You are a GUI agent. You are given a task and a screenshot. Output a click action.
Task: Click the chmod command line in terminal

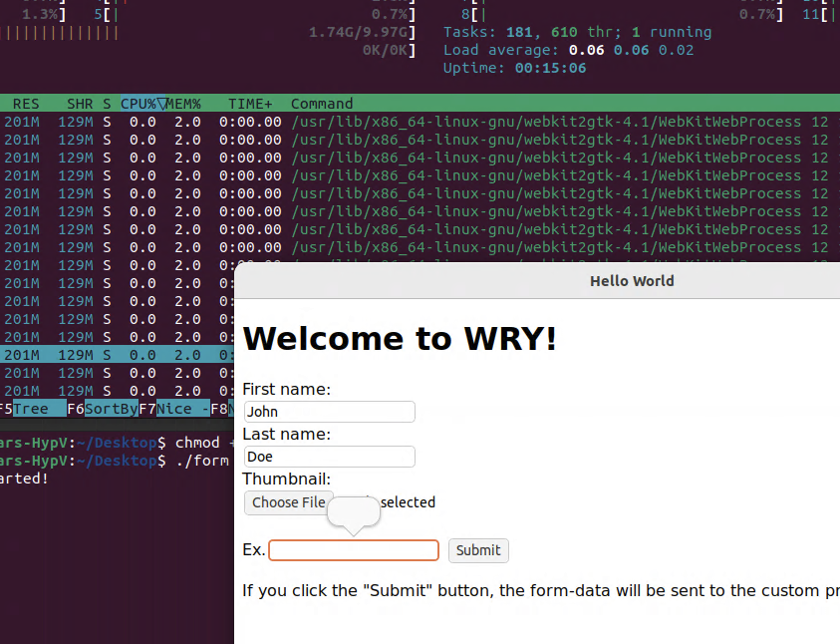[x=117, y=443]
